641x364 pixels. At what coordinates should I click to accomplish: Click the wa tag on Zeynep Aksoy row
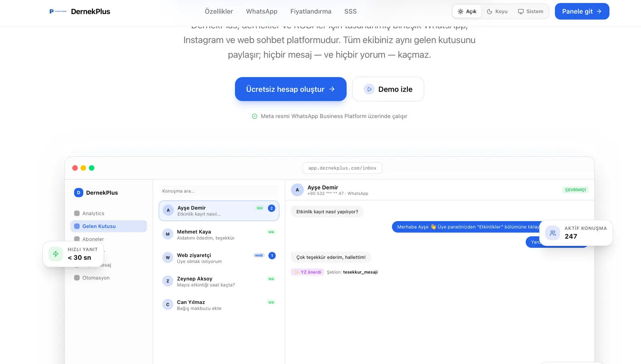271,279
